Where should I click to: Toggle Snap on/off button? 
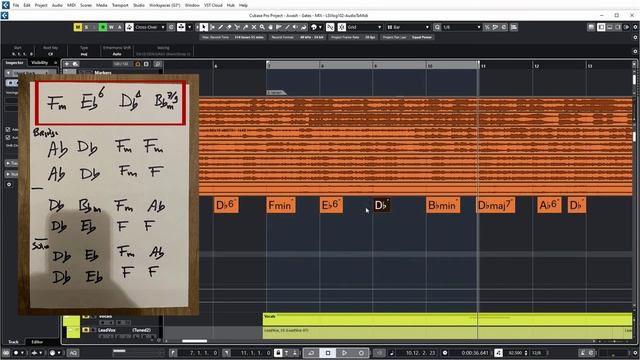342,27
